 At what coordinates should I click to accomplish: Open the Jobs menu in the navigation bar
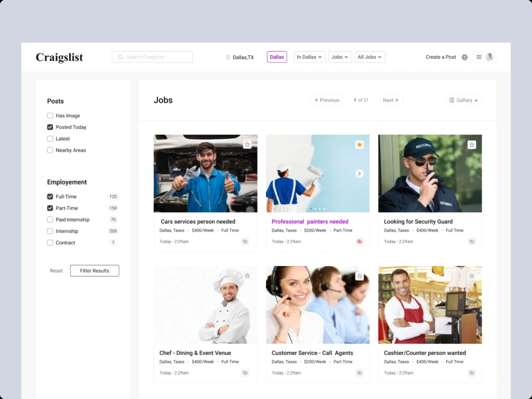[x=340, y=56]
